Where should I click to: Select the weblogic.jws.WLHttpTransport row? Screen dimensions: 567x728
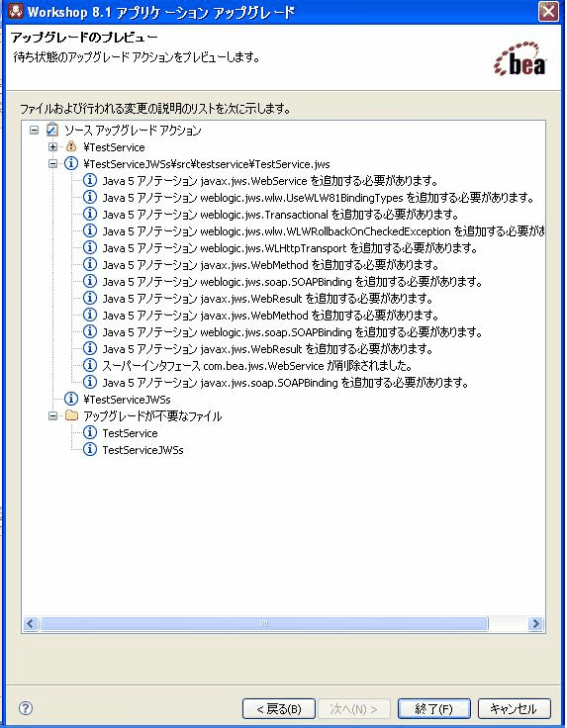[290, 248]
